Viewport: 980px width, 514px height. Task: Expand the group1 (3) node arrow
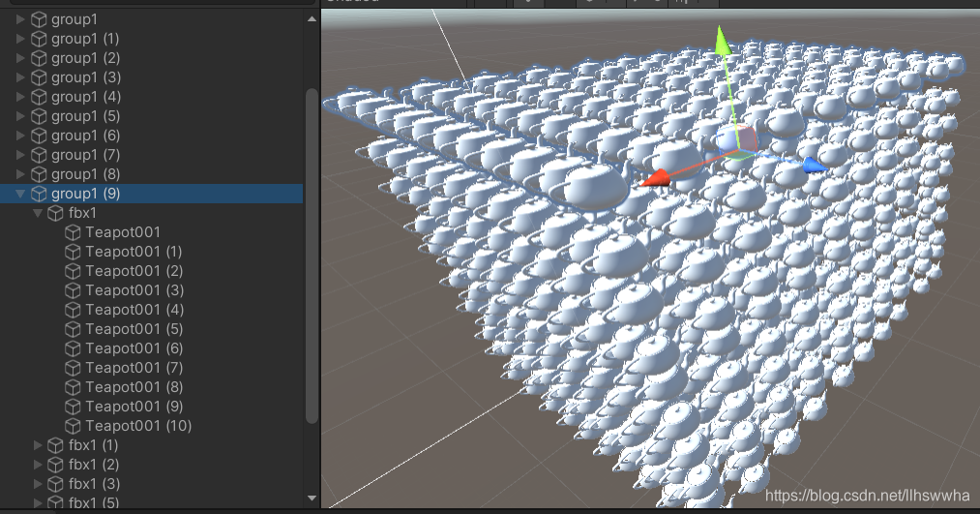click(x=20, y=77)
